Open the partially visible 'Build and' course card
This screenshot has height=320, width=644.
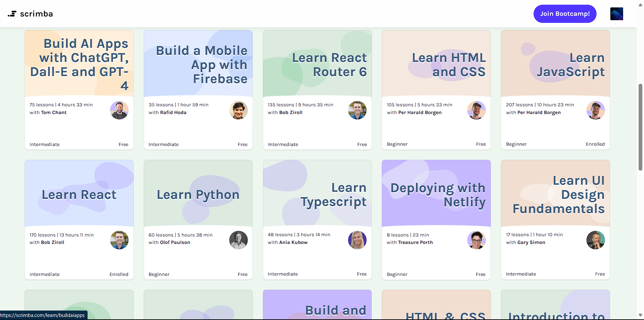point(317,305)
